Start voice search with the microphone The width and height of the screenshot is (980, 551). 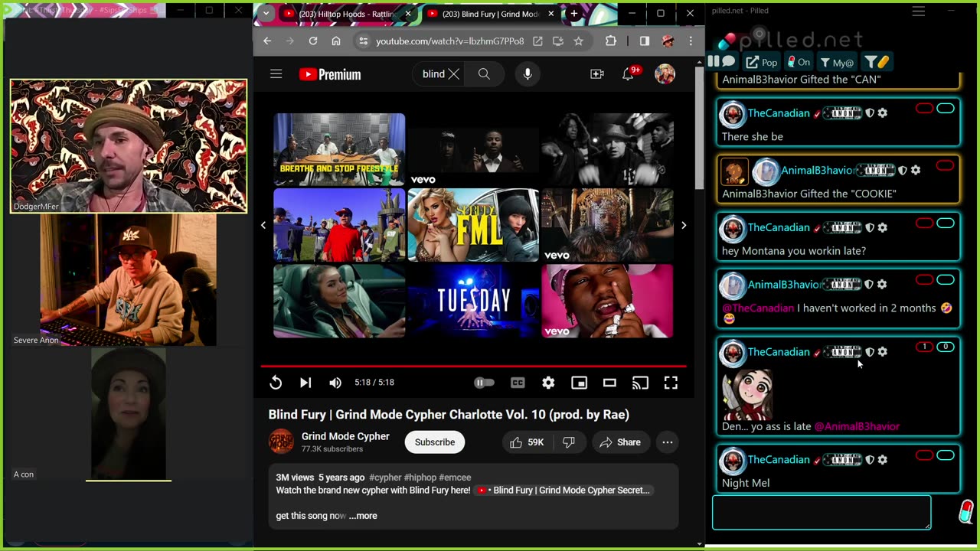pyautogui.click(x=528, y=74)
